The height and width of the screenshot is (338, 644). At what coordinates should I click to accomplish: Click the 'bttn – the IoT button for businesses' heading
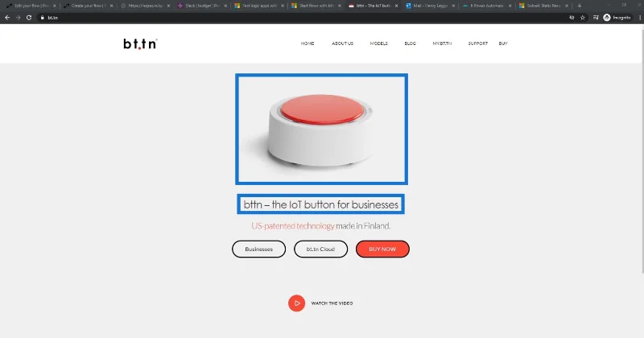[320, 204]
